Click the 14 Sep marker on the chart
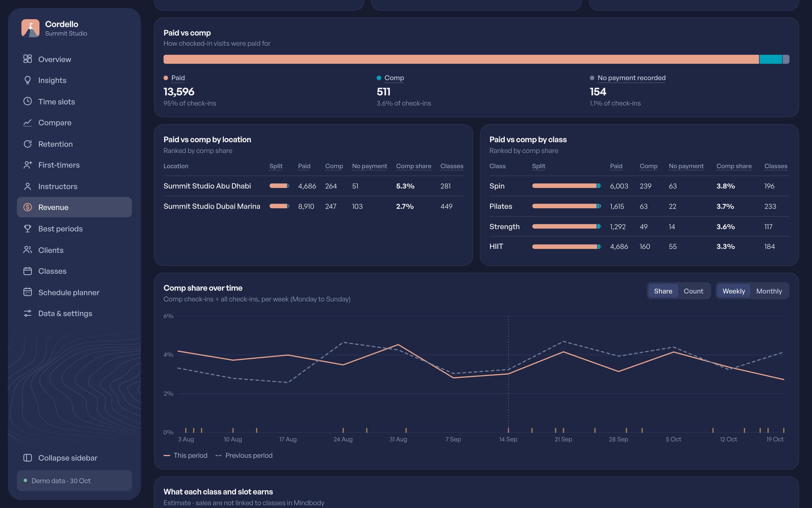Viewport: 812px width, 508px height. pyautogui.click(x=508, y=430)
